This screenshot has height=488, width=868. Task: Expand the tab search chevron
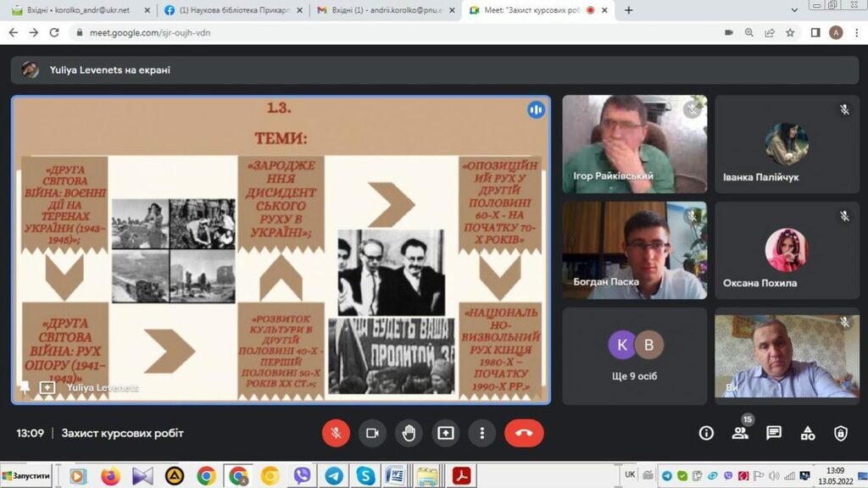click(794, 10)
